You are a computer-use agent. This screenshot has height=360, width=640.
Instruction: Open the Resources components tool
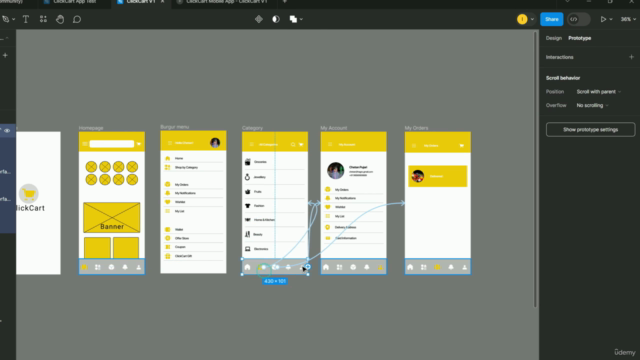tap(43, 19)
